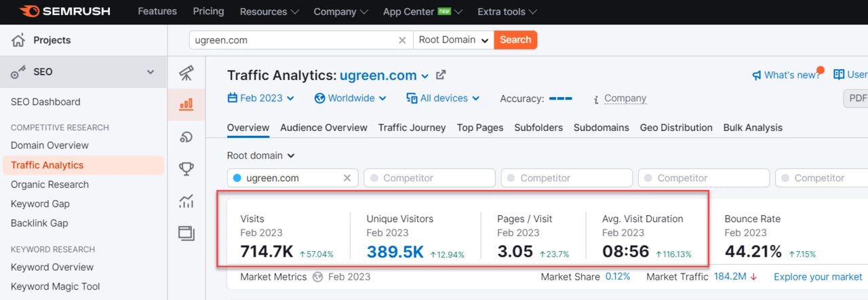
Task: Switch to the Subdomains tab
Action: point(601,128)
